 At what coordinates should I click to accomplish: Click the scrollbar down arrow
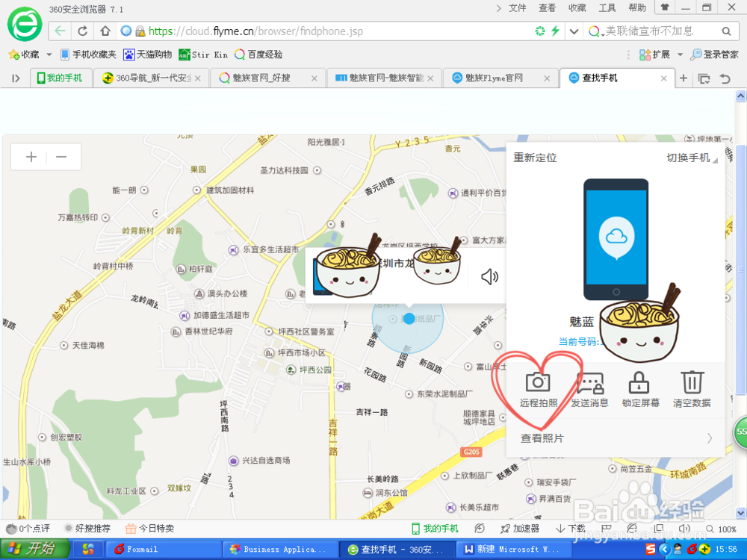click(740, 513)
